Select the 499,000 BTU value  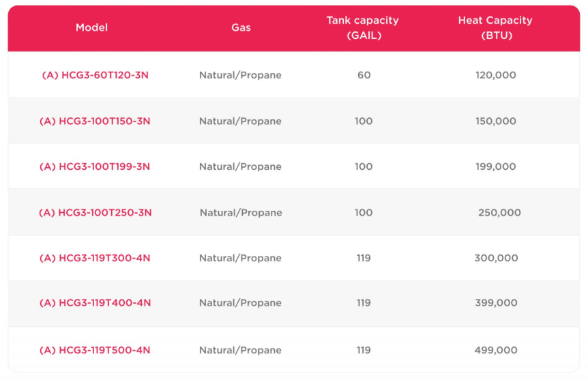point(496,350)
